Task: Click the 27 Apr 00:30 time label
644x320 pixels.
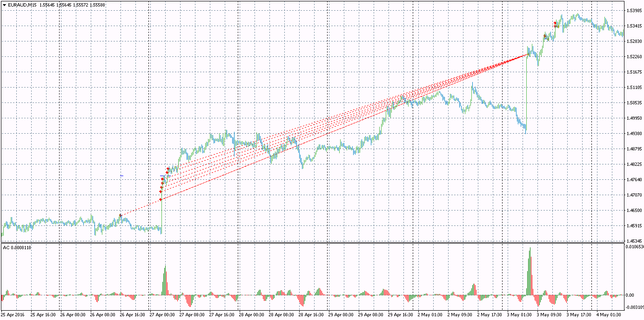Action: click(x=162, y=315)
